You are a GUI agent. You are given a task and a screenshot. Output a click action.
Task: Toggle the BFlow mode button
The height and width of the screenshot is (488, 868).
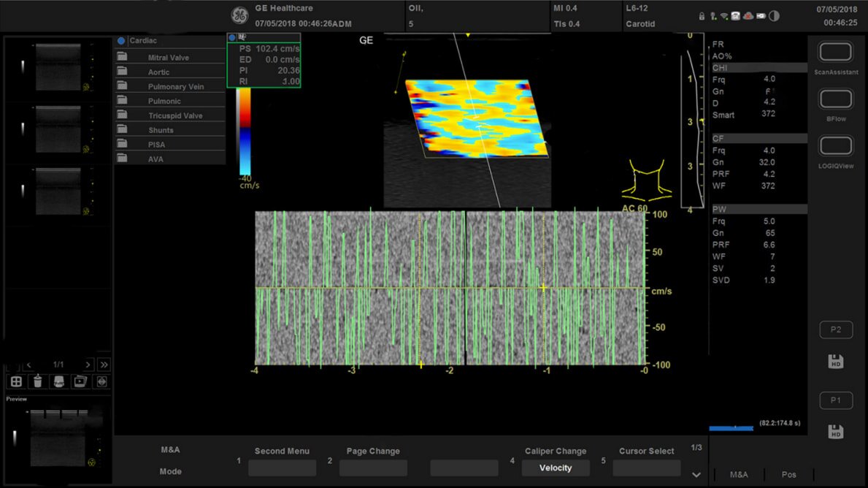(836, 99)
